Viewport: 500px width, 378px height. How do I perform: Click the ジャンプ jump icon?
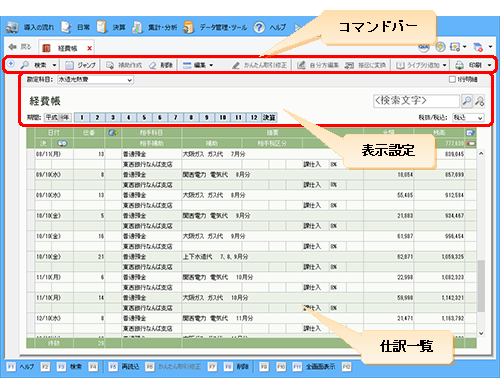point(69,65)
